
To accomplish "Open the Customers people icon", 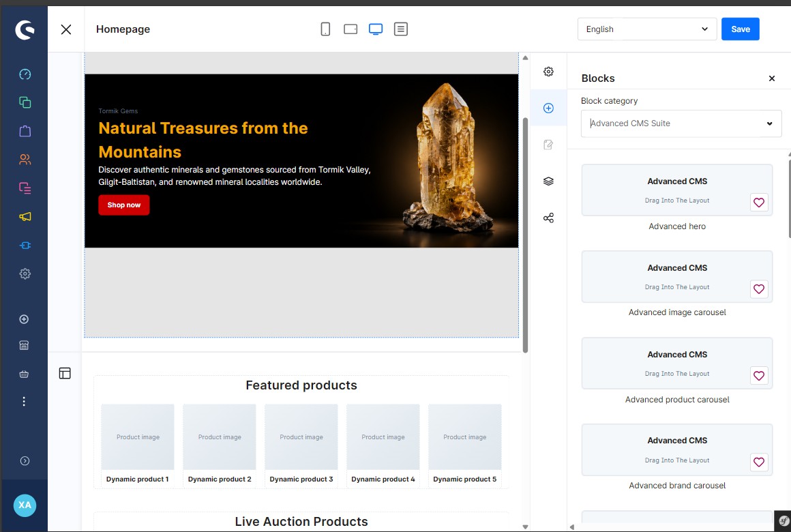I will (x=25, y=160).
